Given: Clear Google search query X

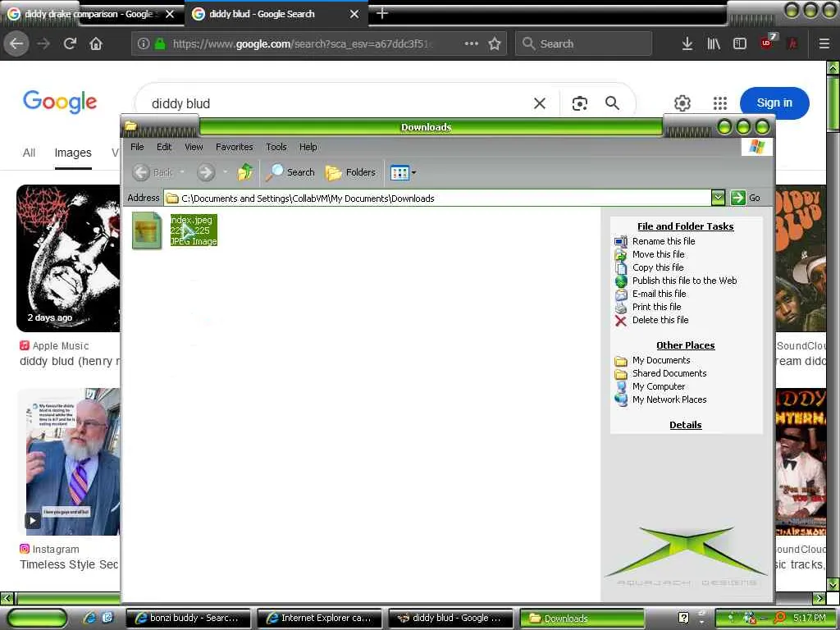Looking at the screenshot, I should pos(540,103).
